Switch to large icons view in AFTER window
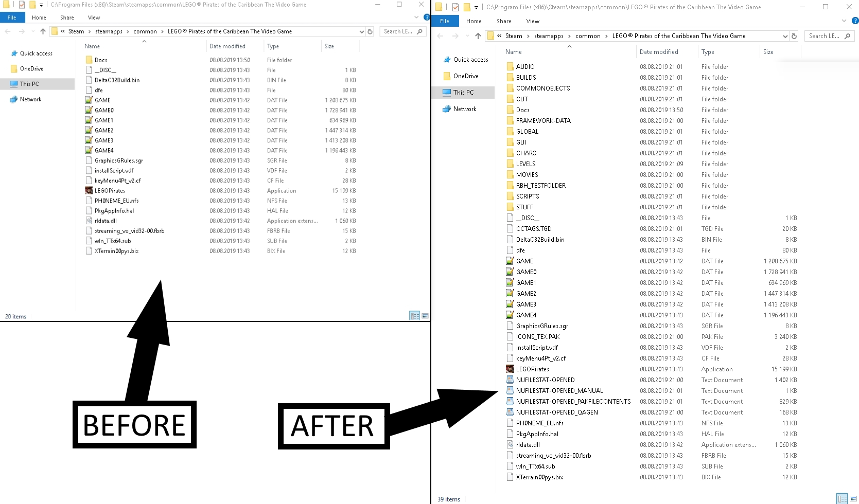 tap(853, 499)
